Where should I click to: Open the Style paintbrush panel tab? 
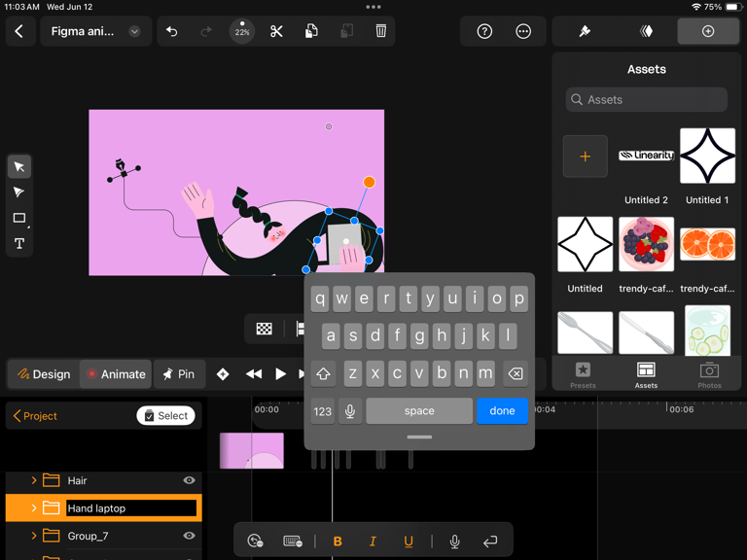click(x=585, y=31)
